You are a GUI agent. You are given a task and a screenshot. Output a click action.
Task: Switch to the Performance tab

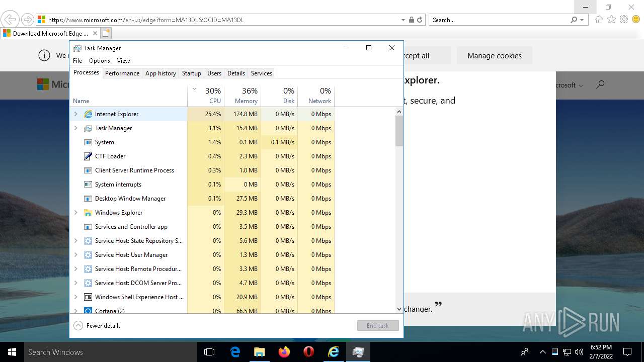[x=122, y=73]
